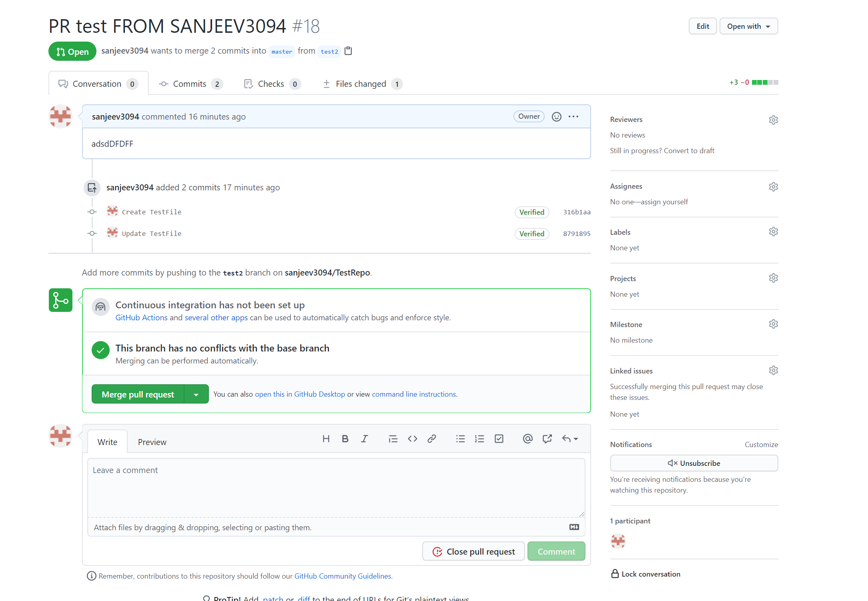The width and height of the screenshot is (868, 601).
Task: Add an emoji reaction to the comment
Action: click(556, 116)
